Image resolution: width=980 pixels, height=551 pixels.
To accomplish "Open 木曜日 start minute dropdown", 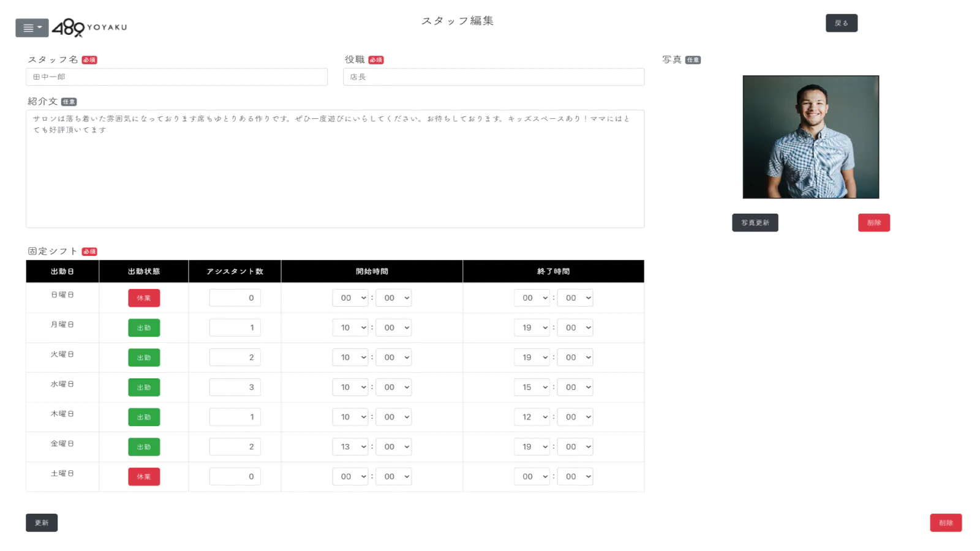I will point(393,417).
